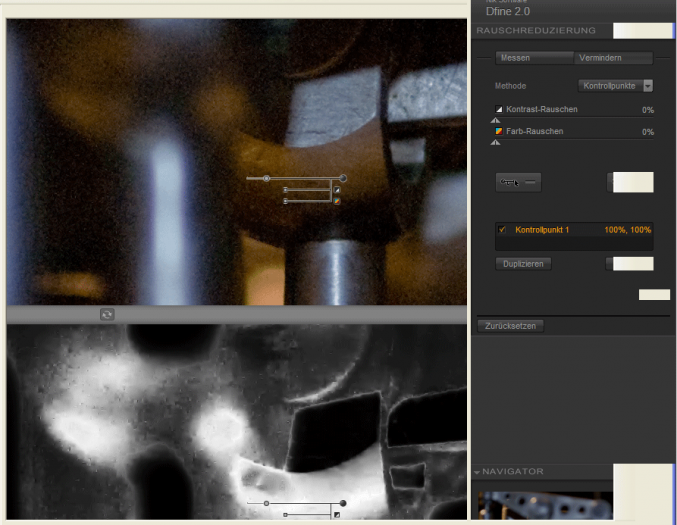Screen dimensions: 677x525
Task: Click the Farb-Rauschen icon in the panel
Action: pyautogui.click(x=500, y=131)
